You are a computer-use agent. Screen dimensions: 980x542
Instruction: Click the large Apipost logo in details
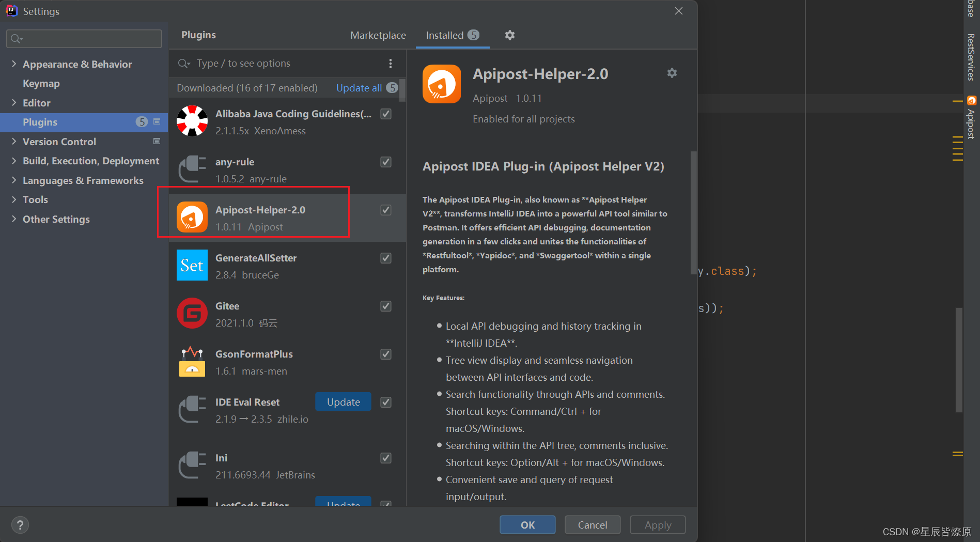(x=442, y=84)
